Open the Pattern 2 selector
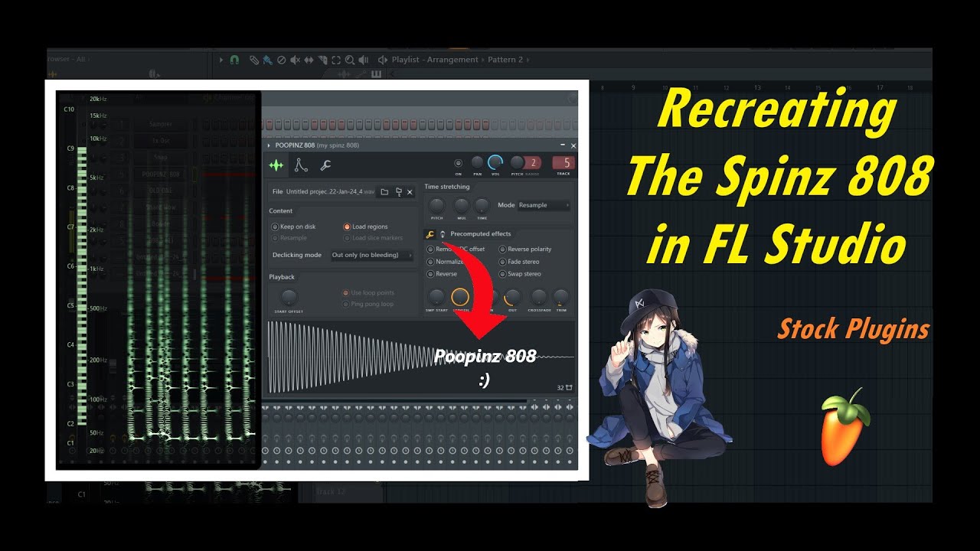 point(505,60)
